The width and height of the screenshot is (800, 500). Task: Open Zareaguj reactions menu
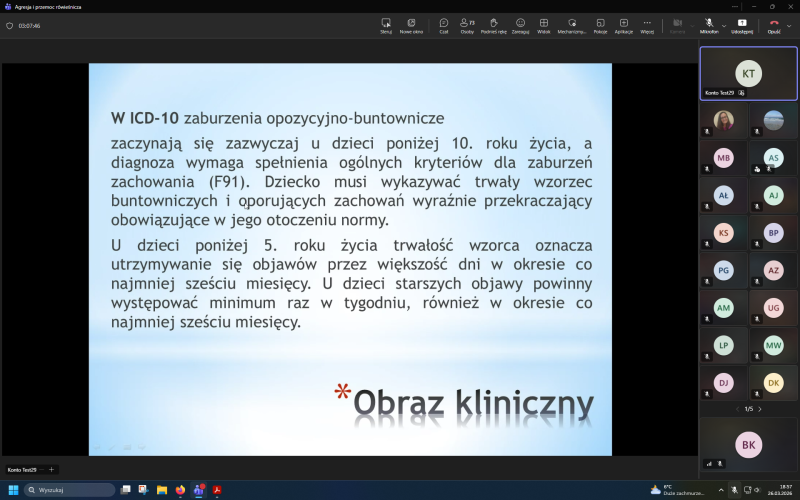[x=520, y=25]
